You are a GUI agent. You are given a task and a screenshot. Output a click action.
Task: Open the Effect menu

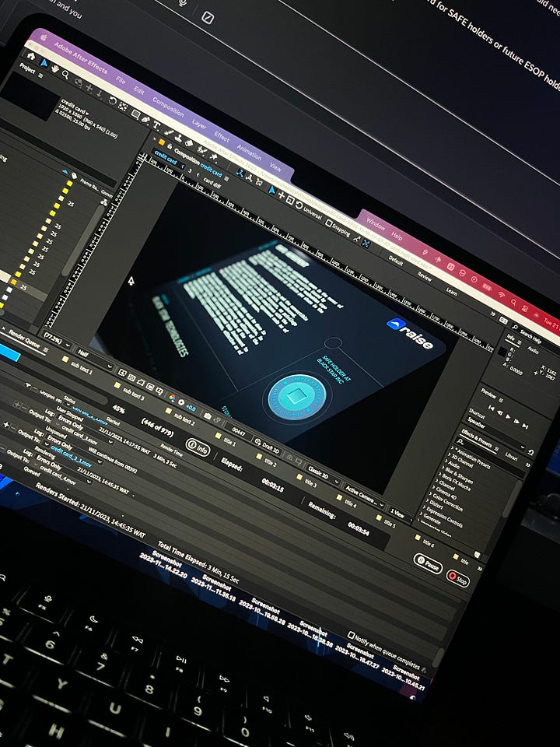222,136
